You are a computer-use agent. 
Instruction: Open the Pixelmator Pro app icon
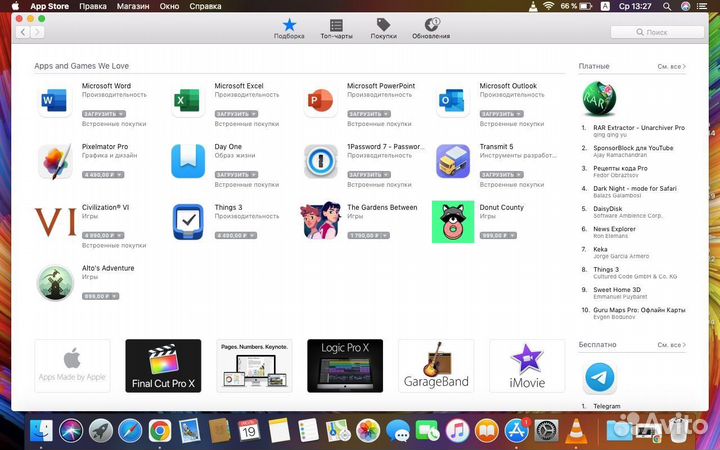point(55,161)
